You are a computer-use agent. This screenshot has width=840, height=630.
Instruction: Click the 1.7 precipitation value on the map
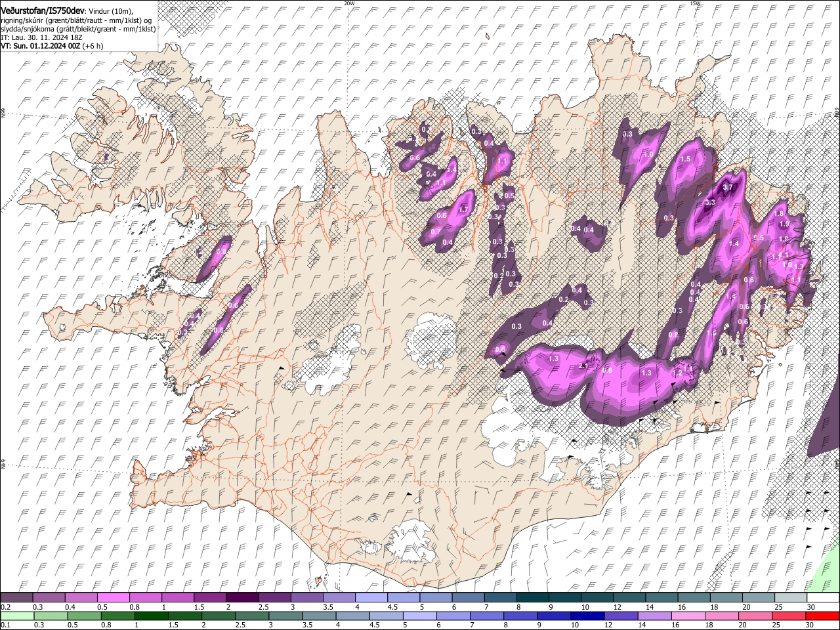(463, 209)
